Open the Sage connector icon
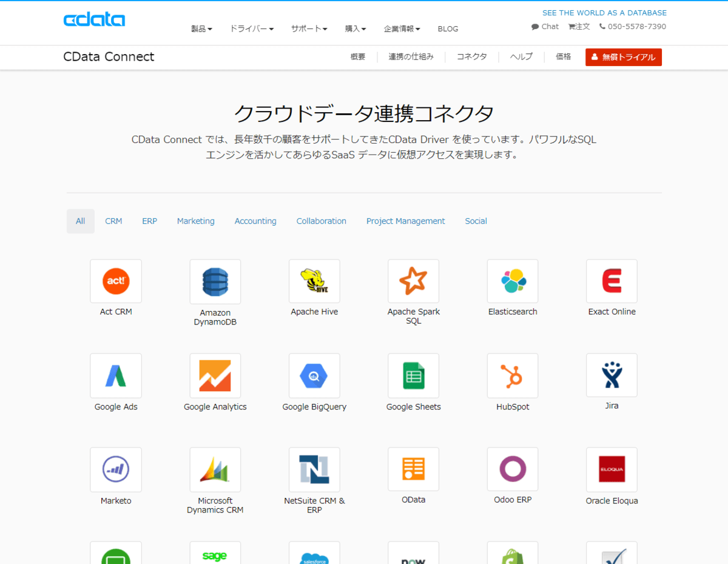 coord(215,553)
